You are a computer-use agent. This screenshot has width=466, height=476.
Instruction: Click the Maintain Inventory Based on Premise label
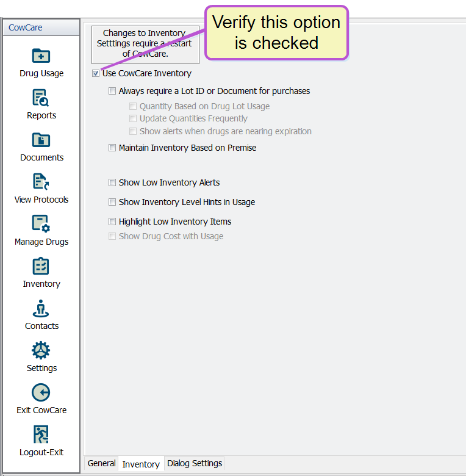click(187, 148)
